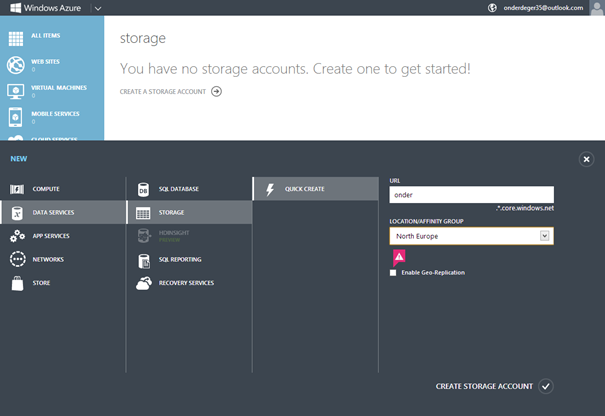Click the NEW panel heading
The width and height of the screenshot is (605, 416).
(19, 159)
